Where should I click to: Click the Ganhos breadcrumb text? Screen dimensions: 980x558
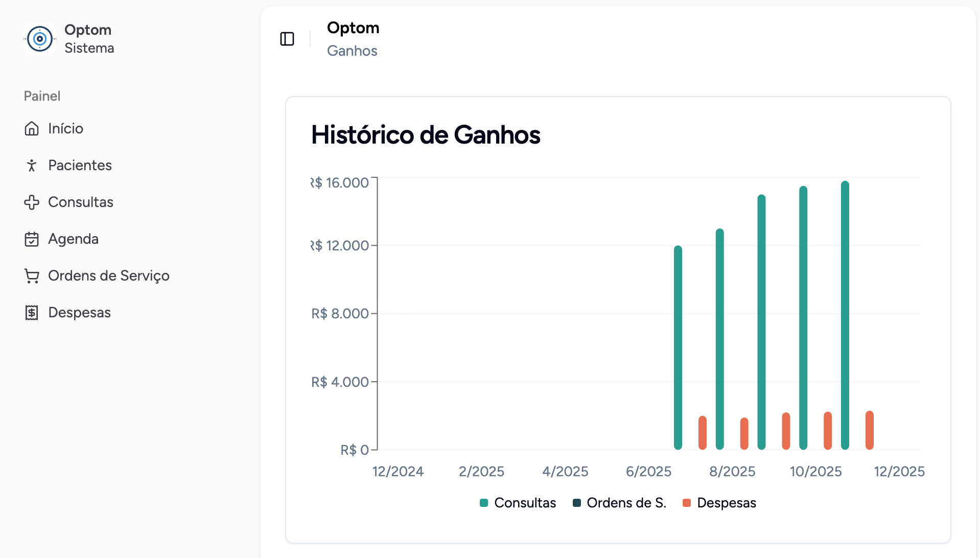pos(352,51)
